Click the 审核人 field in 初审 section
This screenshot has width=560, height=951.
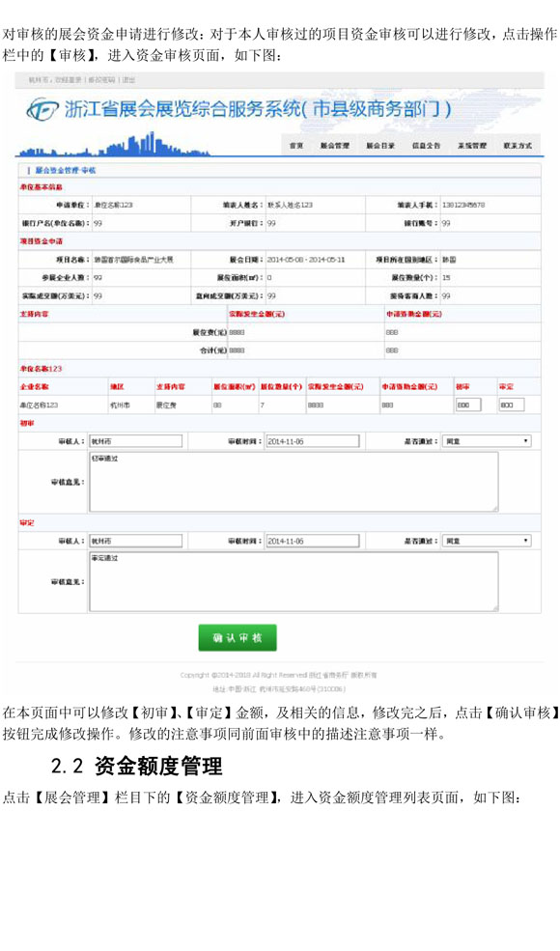136,441
